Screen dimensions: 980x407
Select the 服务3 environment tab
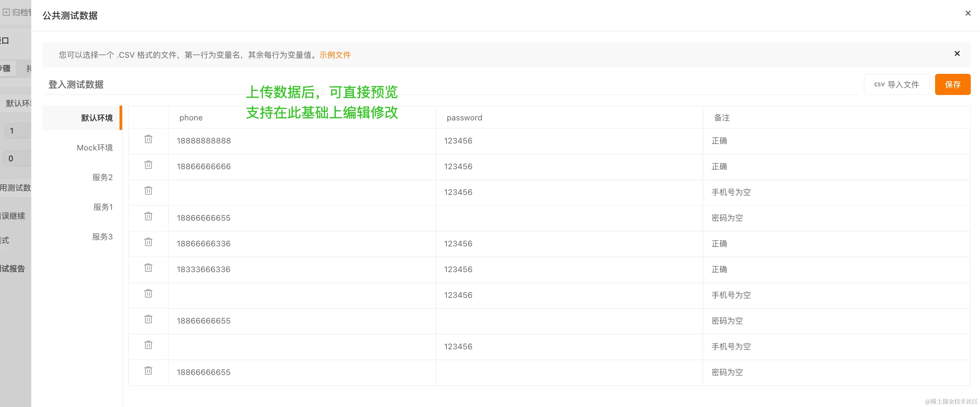pos(102,236)
